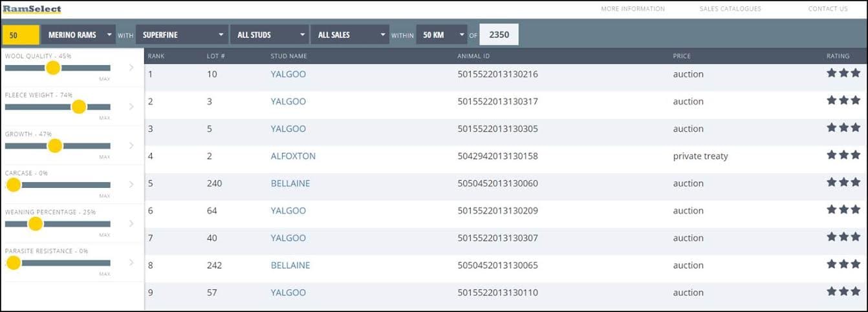The height and width of the screenshot is (312, 868).
Task: Adjust the Parasite Resistance slider handle
Action: point(13,262)
